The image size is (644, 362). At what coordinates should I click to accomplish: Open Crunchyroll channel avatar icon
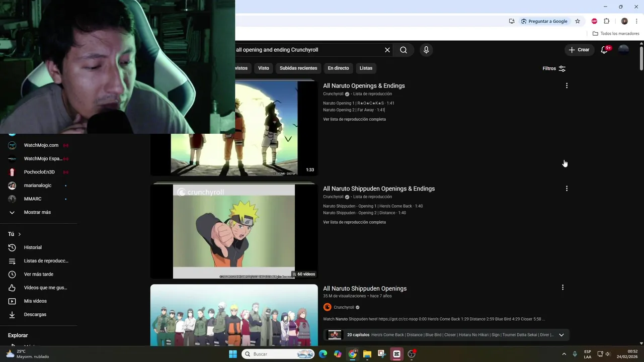(x=327, y=307)
